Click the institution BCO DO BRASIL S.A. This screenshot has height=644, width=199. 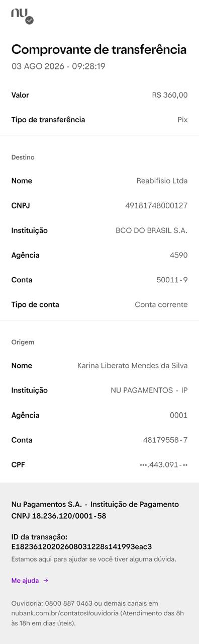pyautogui.click(x=152, y=230)
